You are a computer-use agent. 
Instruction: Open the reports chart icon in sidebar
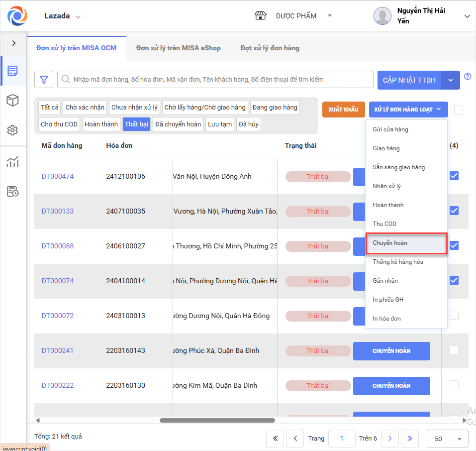tap(13, 162)
